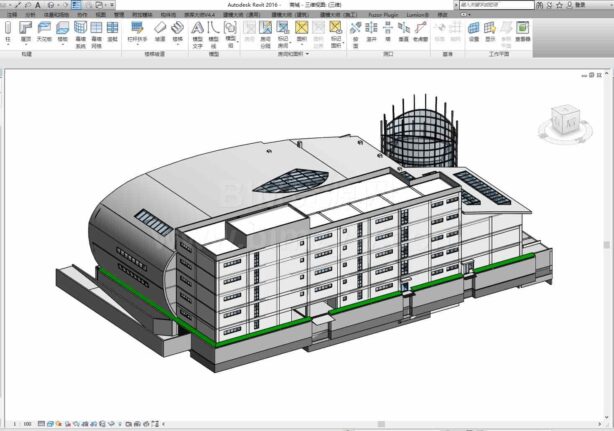Select the 模型线 (Model Line) tool
This screenshot has height=431, width=614.
click(213, 35)
